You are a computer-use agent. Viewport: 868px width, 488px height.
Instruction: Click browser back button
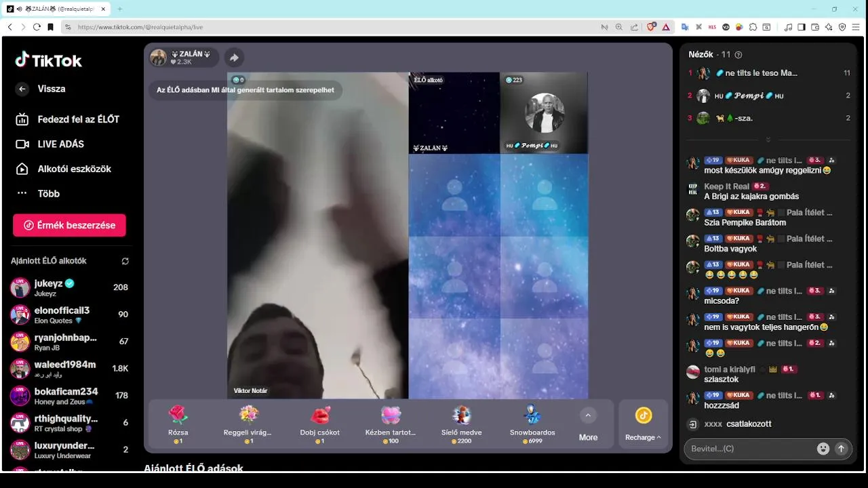[9, 27]
